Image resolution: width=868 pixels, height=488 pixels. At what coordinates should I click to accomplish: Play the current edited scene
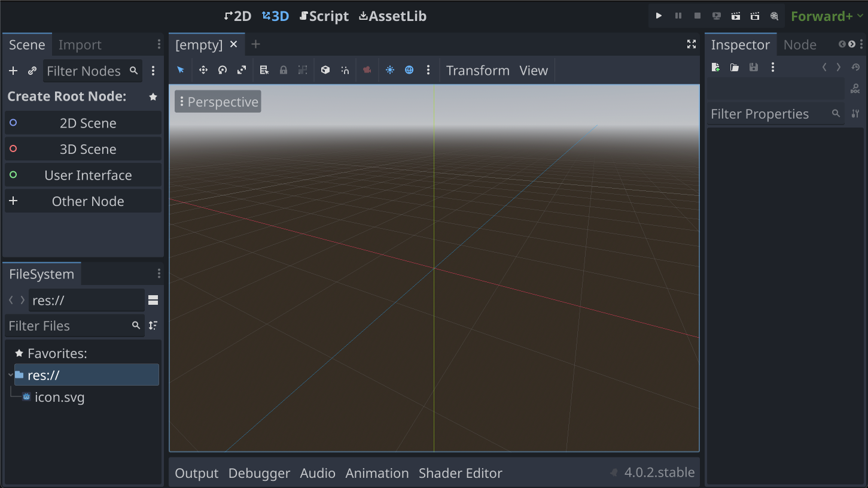coord(736,16)
